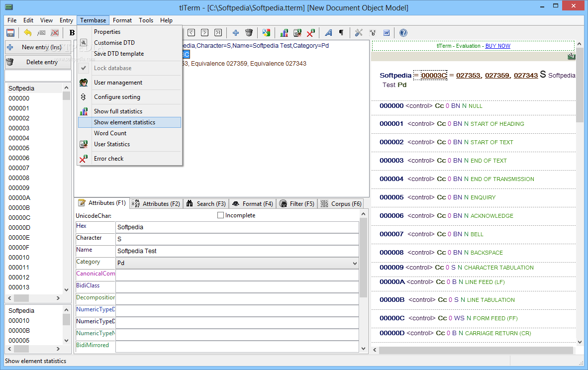Click the Word export toolbar icon
588x370 pixels.
pyautogui.click(x=386, y=33)
